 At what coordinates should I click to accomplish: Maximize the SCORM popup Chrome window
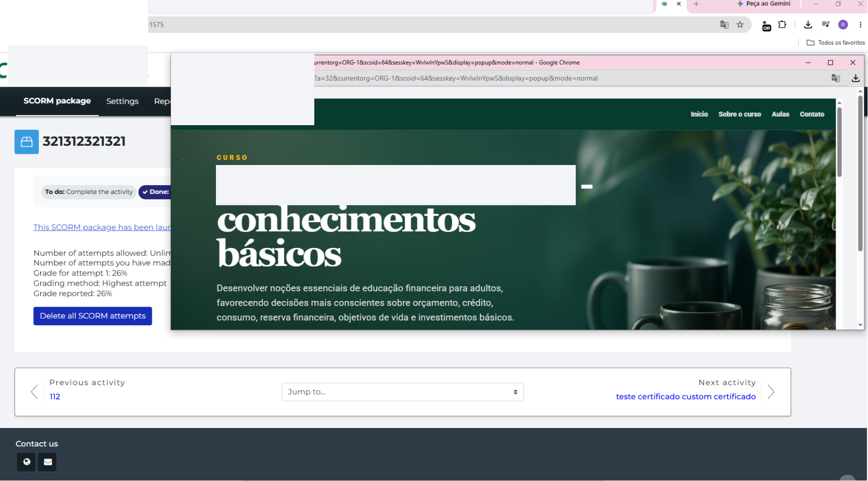[831, 62]
